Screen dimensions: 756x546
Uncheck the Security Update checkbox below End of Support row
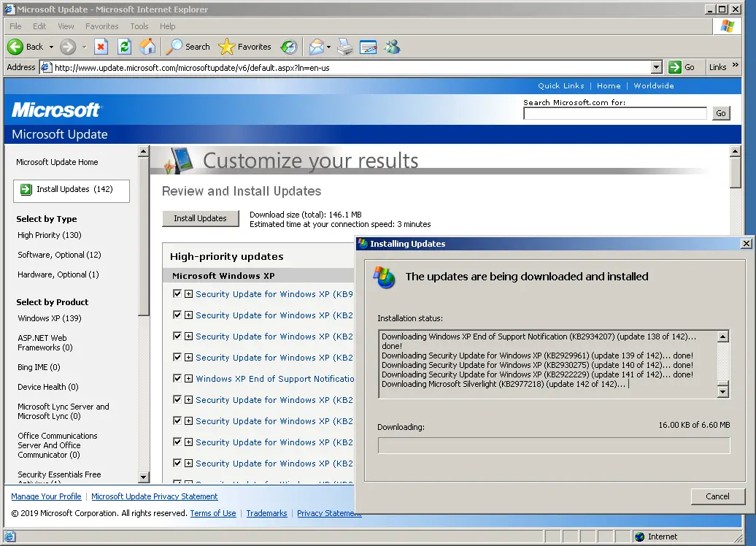[177, 400]
